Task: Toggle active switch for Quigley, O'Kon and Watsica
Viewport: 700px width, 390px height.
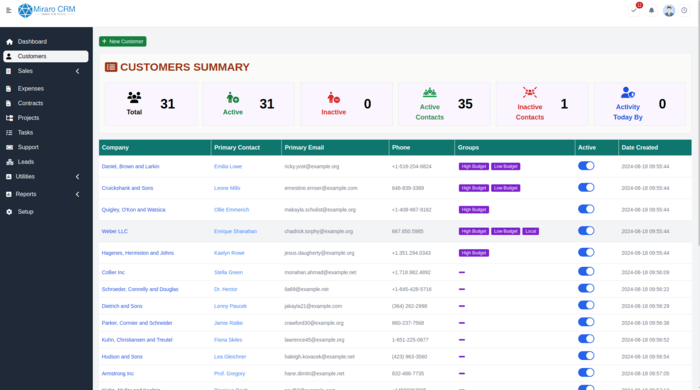Action: 586,209
